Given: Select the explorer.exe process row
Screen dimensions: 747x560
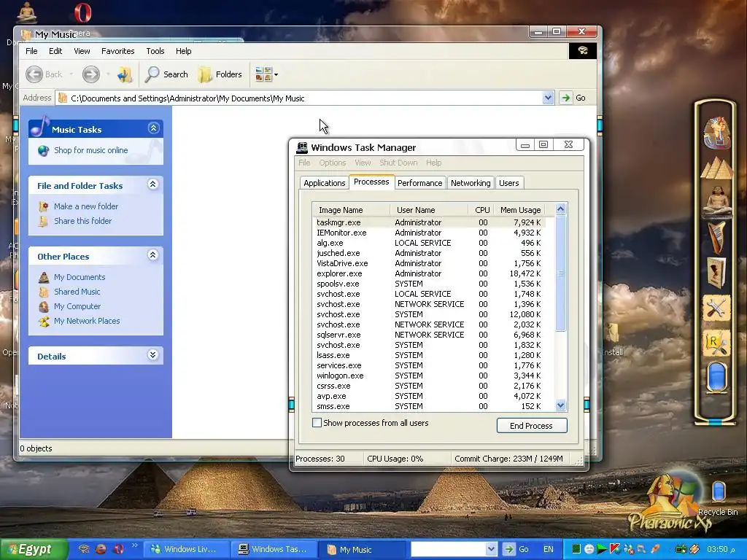Looking at the screenshot, I should point(428,273).
